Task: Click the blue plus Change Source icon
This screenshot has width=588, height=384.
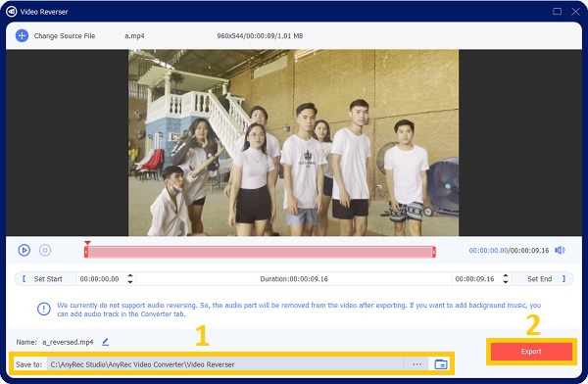Action: point(22,36)
